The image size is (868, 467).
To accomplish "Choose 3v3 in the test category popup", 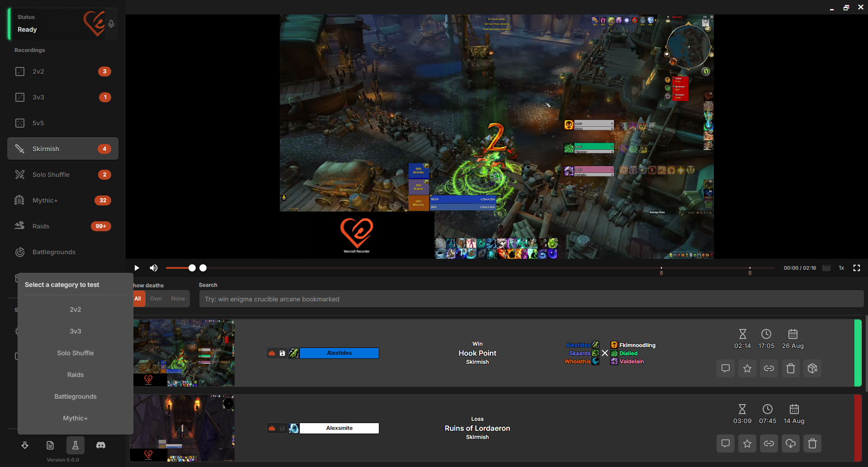I will coord(75,331).
